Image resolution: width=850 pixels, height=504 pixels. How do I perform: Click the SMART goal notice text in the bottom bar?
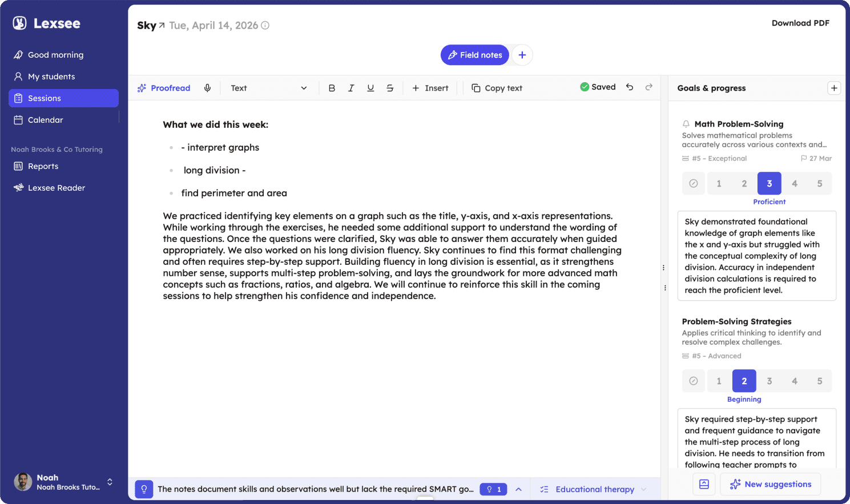click(x=316, y=489)
